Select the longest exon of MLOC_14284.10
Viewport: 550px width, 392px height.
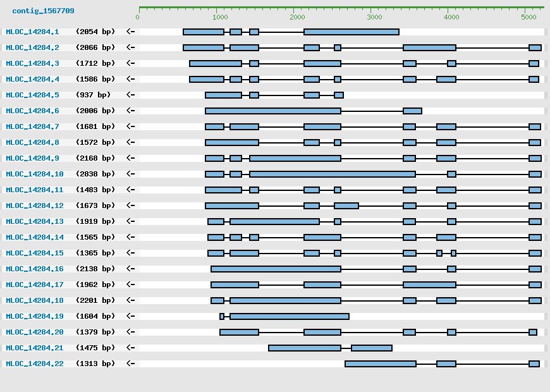(333, 174)
